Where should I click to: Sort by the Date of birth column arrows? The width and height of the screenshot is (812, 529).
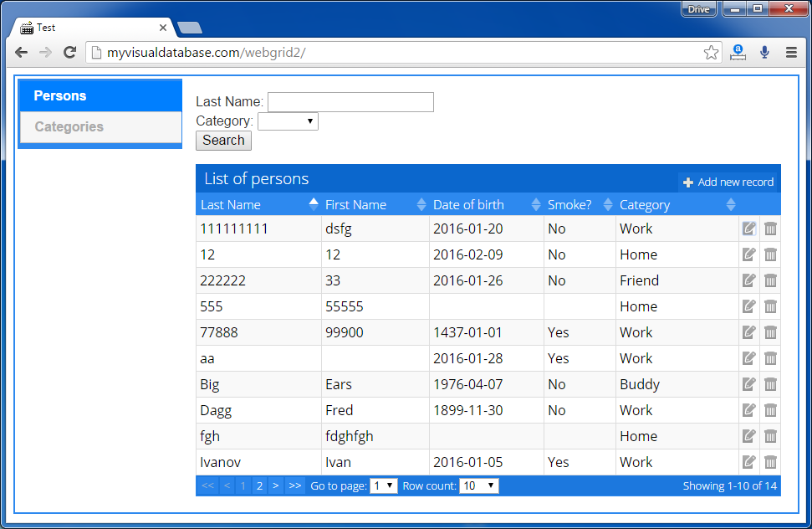tap(536, 204)
